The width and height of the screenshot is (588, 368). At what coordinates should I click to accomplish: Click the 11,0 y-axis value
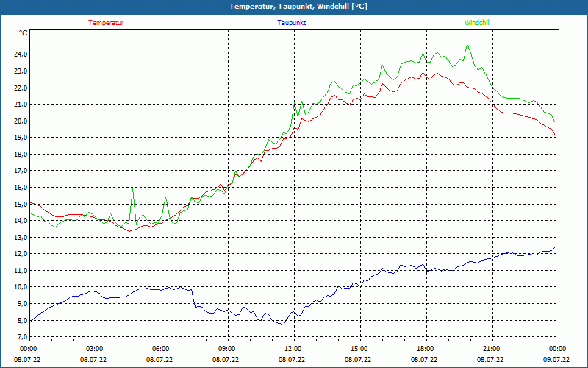(21, 270)
